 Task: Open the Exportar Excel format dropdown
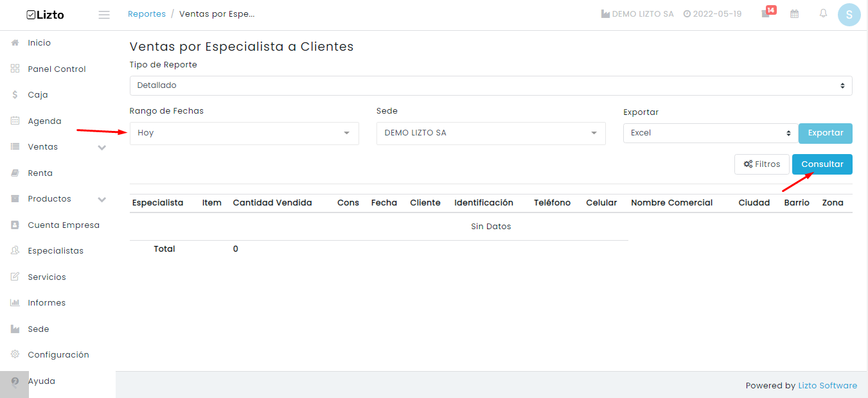click(711, 133)
